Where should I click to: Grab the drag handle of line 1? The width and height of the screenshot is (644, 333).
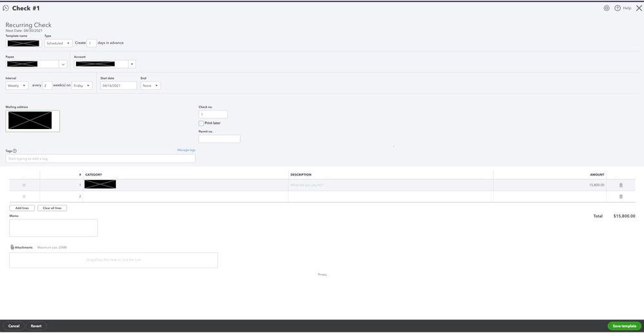pos(24,185)
